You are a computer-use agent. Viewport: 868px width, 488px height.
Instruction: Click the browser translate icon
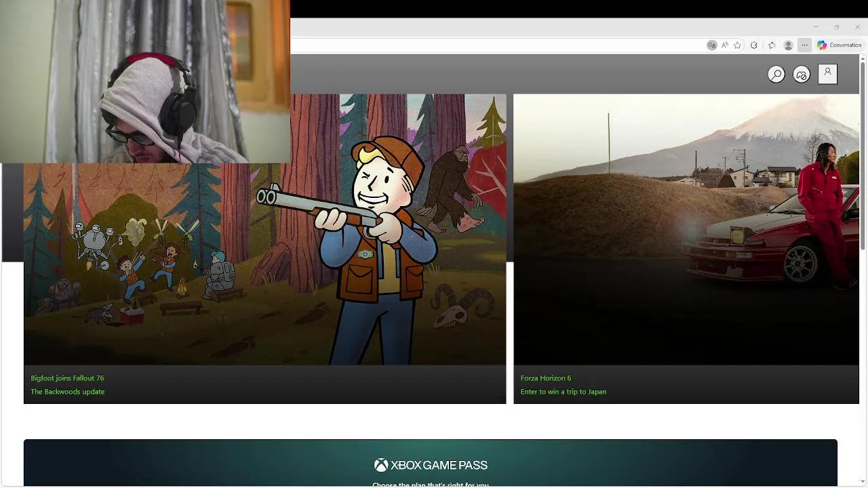[711, 45]
